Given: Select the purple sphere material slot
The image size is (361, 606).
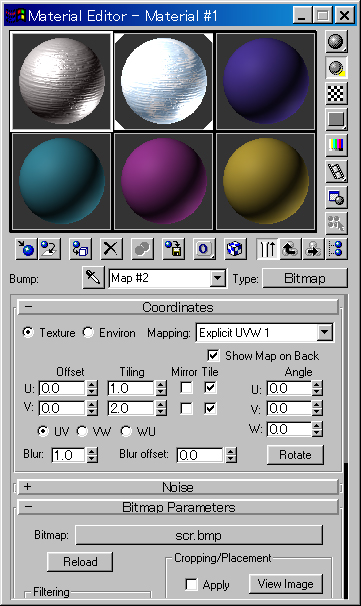Looking at the screenshot, I should pyautogui.click(x=266, y=81).
